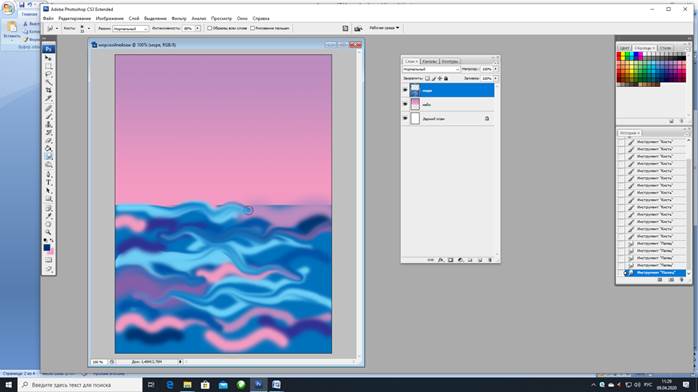Click the foreground color swatch
Screen dimensions: 698x392
pyautogui.click(x=47, y=248)
